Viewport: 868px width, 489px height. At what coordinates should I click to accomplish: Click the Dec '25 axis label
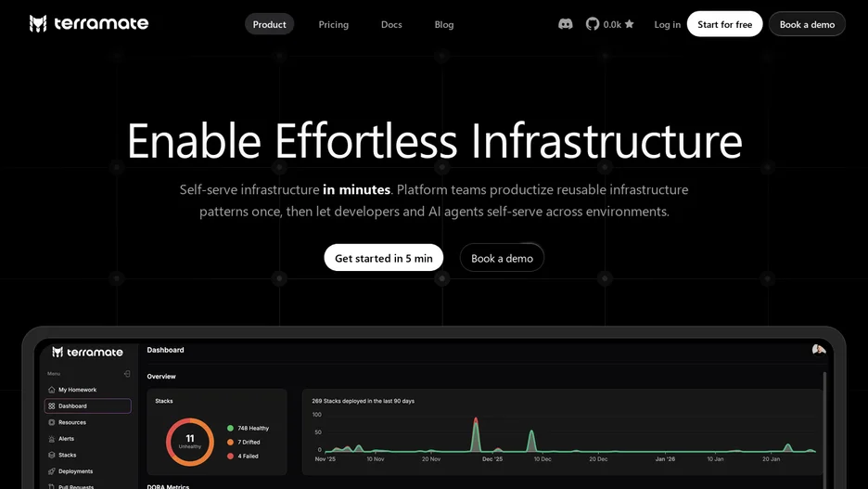click(492, 459)
